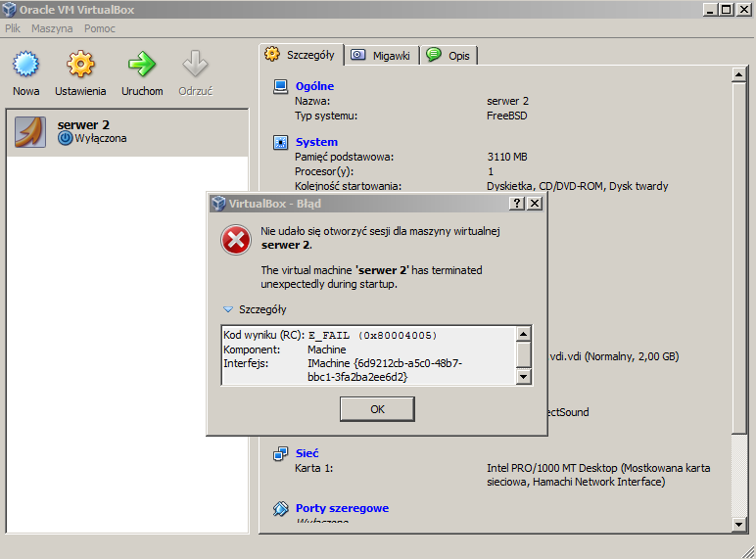
Task: Click the 3110 MB memory value
Action: pyautogui.click(x=507, y=157)
